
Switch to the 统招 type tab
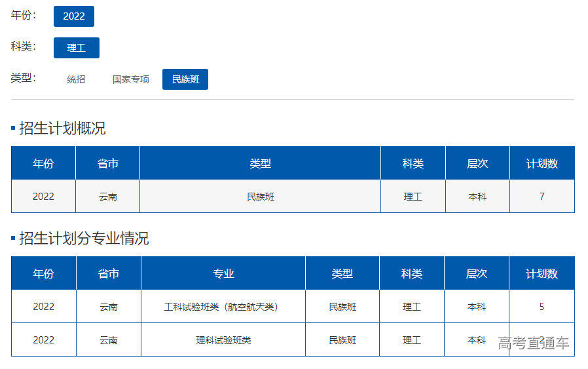(76, 79)
